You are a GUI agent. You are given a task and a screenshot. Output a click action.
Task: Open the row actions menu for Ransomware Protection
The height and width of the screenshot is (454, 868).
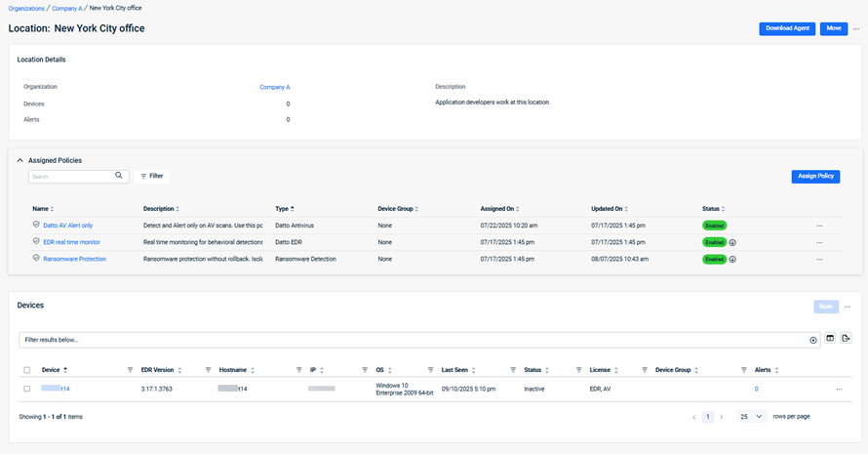819,259
